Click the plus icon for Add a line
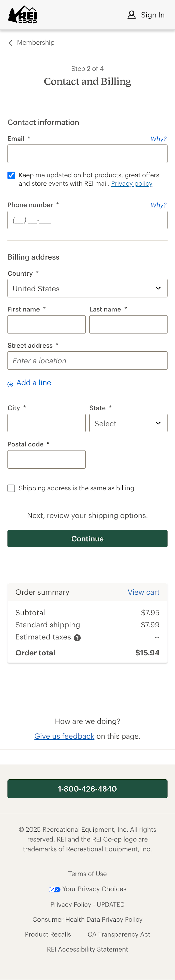Viewport: 175px width, 980px height. (10, 384)
